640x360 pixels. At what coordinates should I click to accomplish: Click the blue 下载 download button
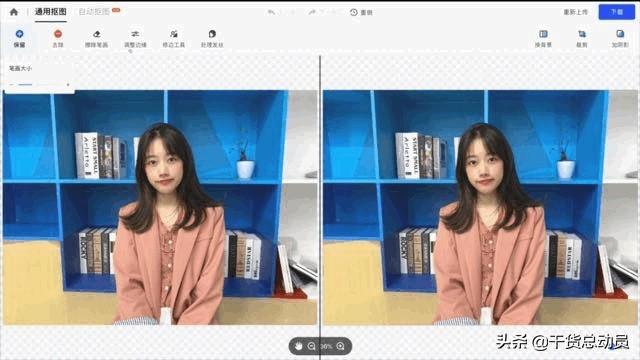(x=616, y=12)
